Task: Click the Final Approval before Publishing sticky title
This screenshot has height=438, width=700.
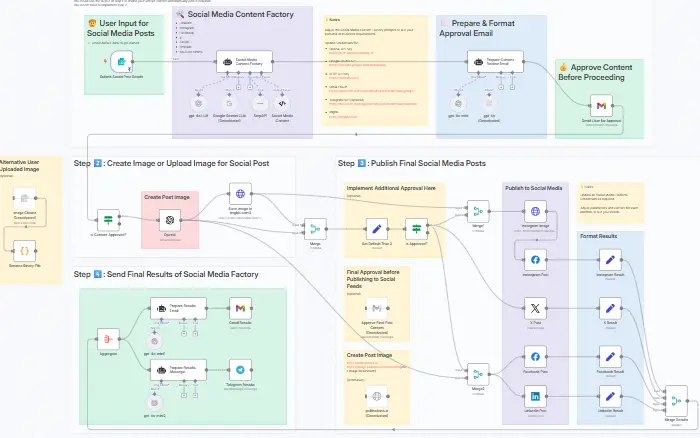Action: pos(373,279)
